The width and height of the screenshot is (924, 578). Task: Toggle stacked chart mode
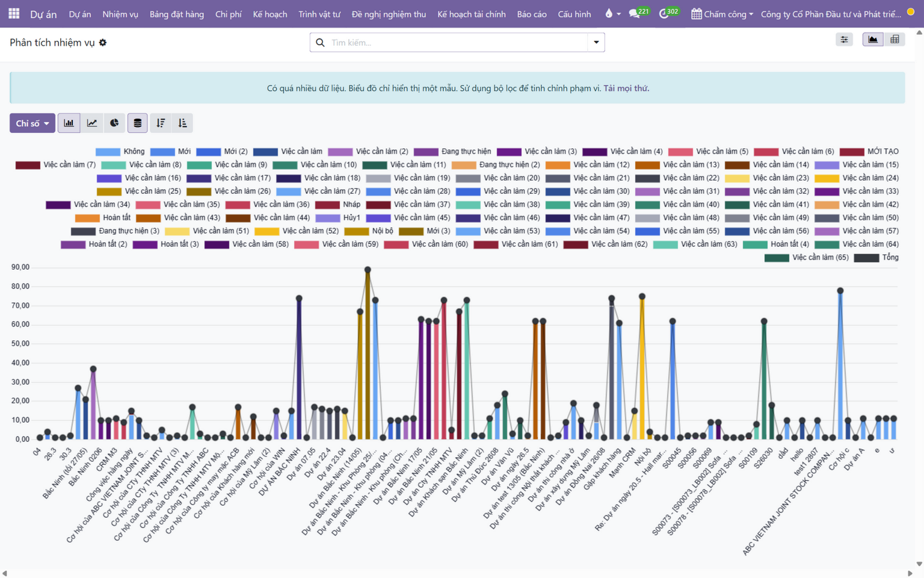click(x=137, y=123)
